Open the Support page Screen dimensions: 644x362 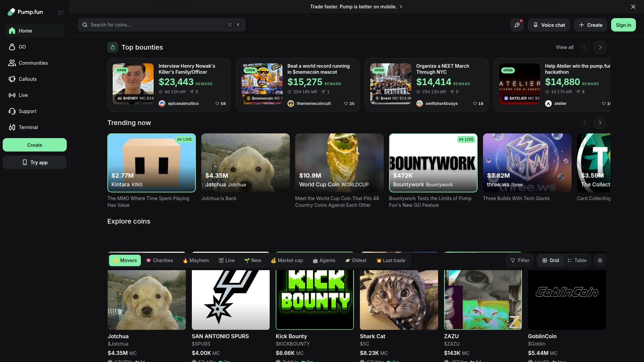click(x=35, y=111)
